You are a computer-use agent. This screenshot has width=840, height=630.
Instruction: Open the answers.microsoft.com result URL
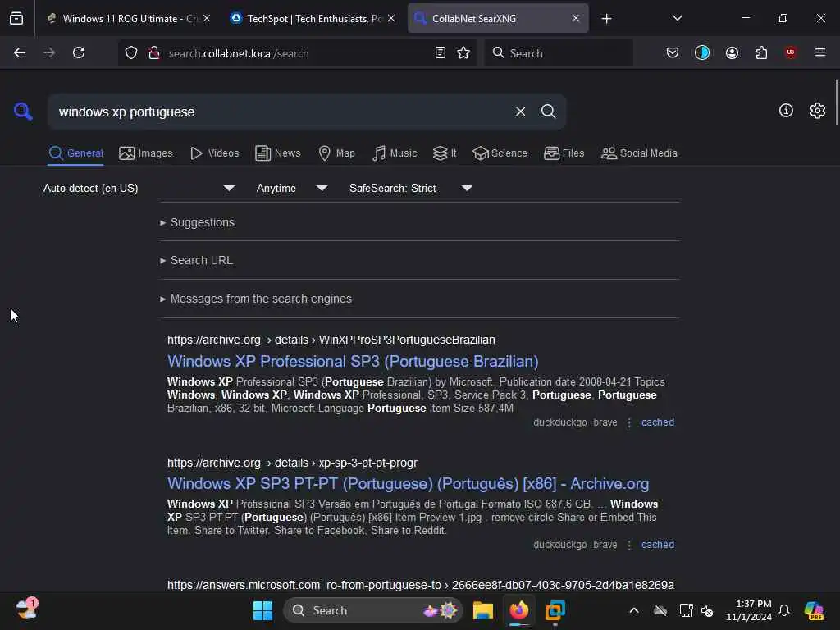(x=421, y=584)
